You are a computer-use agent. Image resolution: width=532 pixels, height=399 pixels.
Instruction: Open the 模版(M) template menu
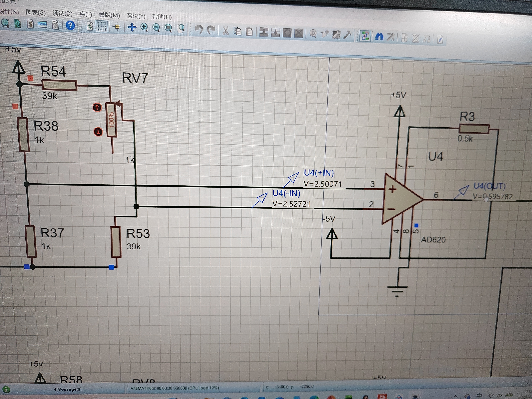click(x=109, y=15)
